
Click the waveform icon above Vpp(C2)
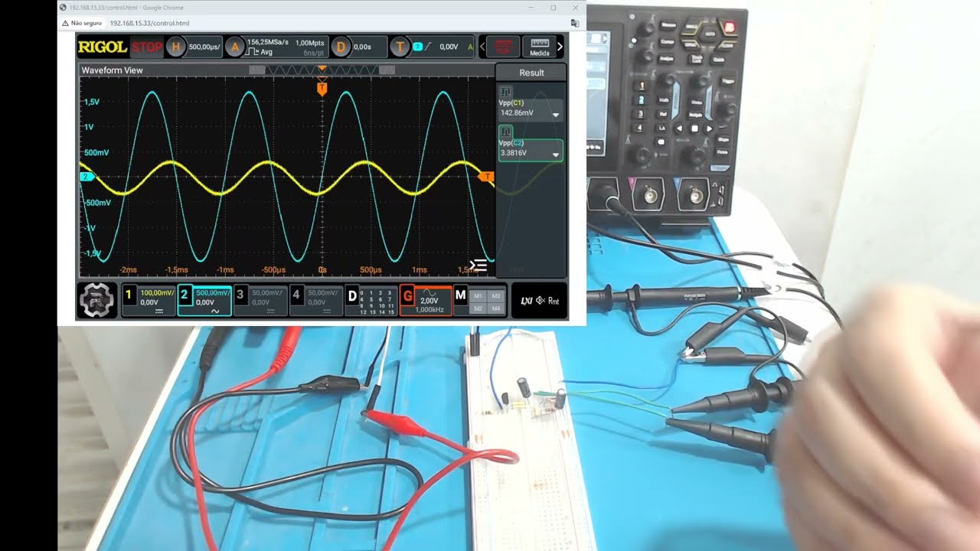tap(506, 132)
